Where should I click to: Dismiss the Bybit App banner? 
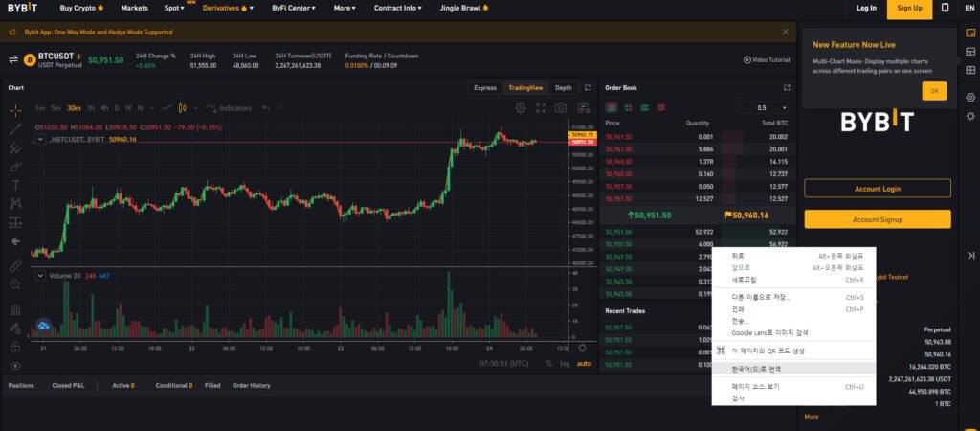point(786,32)
